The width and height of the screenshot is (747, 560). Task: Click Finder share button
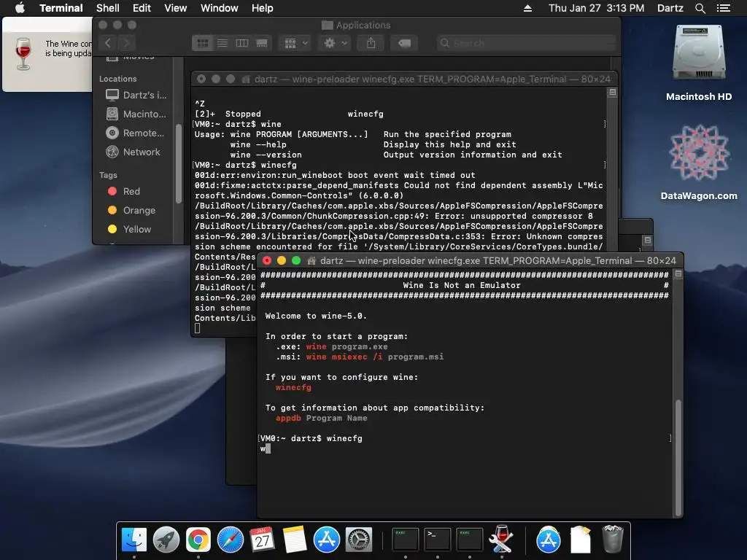tap(371, 43)
